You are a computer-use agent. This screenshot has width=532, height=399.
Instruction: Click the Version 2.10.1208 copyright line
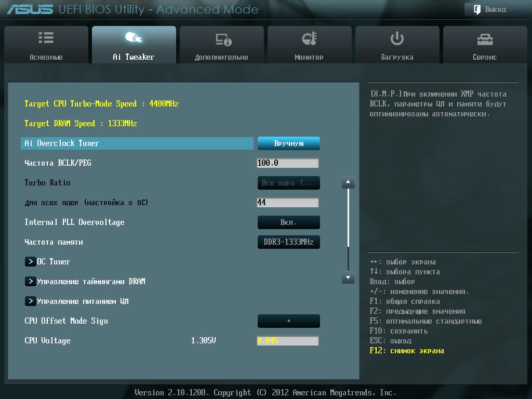point(265,393)
